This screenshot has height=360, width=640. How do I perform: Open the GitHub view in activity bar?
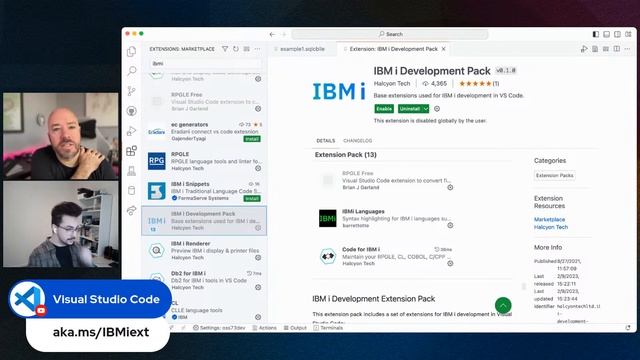pyautogui.click(x=131, y=111)
